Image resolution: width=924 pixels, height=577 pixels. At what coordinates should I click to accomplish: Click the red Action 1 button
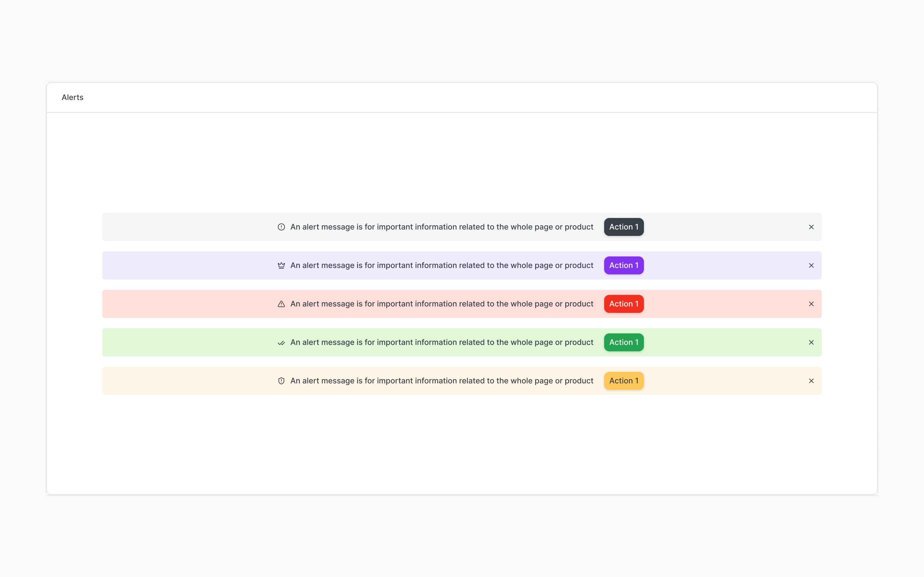[x=623, y=304]
